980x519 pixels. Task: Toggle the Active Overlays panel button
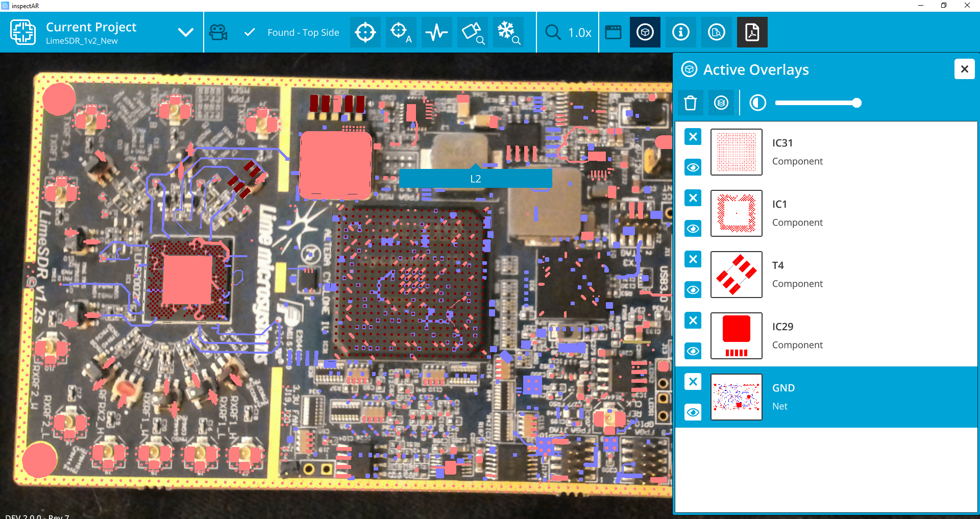pos(645,32)
